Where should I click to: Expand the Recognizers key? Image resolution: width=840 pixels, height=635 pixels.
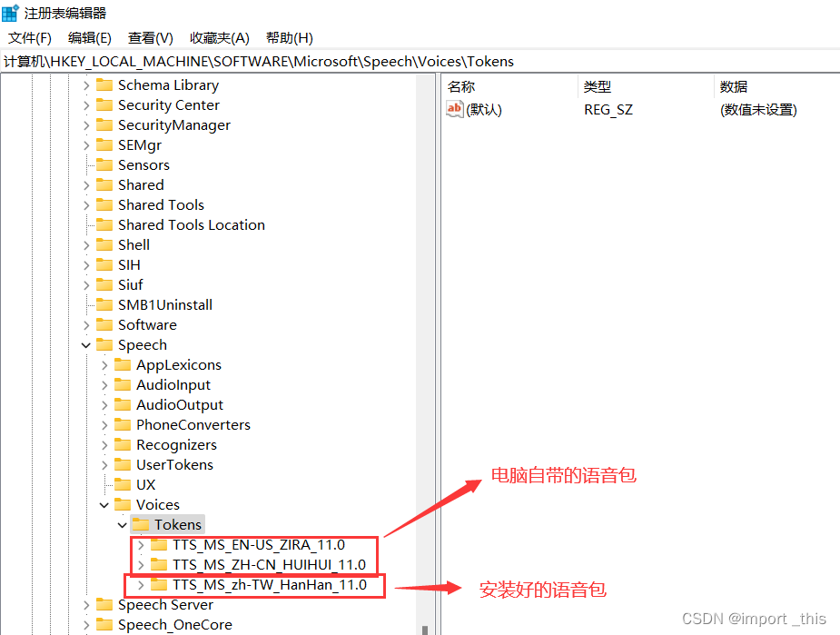[x=104, y=445]
